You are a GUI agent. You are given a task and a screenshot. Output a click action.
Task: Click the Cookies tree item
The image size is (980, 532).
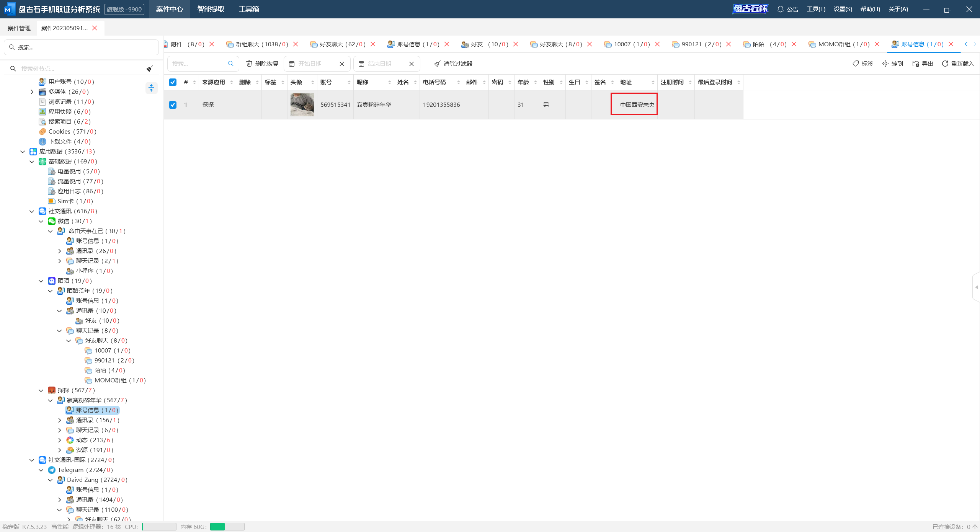pyautogui.click(x=59, y=131)
